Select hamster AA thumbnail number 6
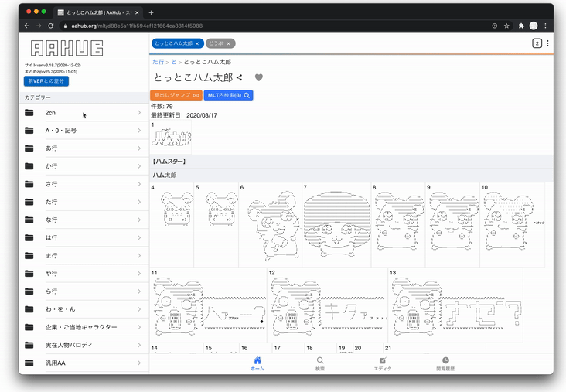Screen dimensions: 566x392 tap(271, 224)
